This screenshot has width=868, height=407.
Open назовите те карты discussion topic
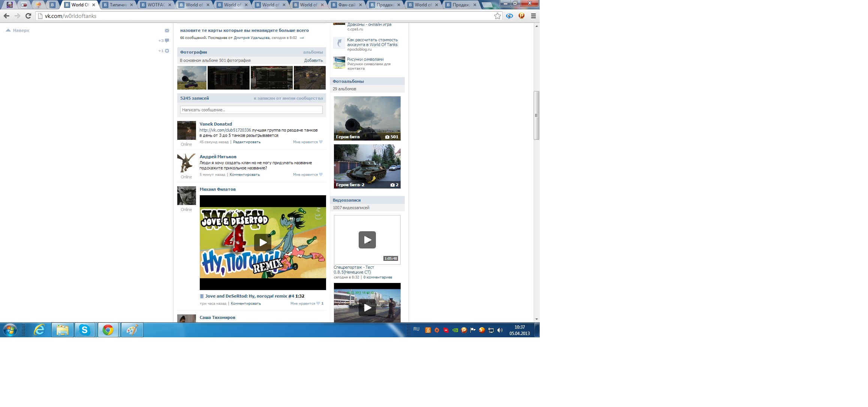tap(244, 30)
